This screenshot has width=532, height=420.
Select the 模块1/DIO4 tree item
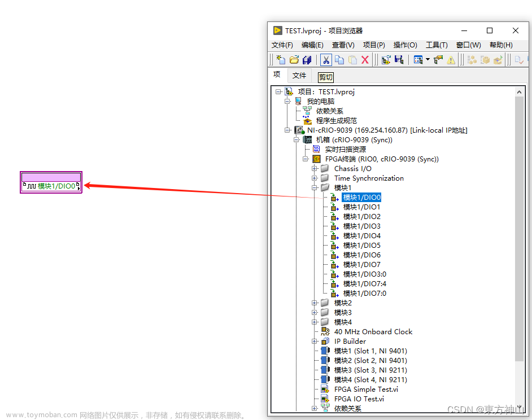click(361, 236)
